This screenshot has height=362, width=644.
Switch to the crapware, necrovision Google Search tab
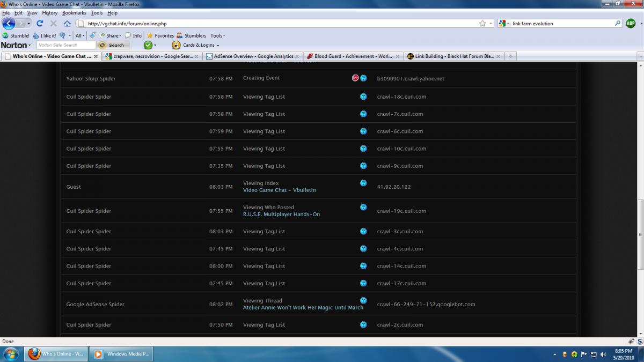(152, 56)
